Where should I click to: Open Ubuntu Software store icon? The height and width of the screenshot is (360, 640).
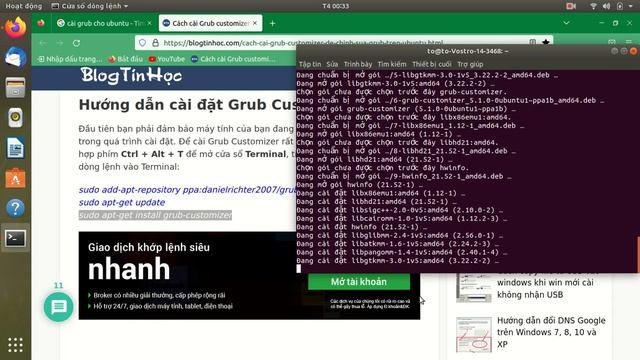pos(16,178)
